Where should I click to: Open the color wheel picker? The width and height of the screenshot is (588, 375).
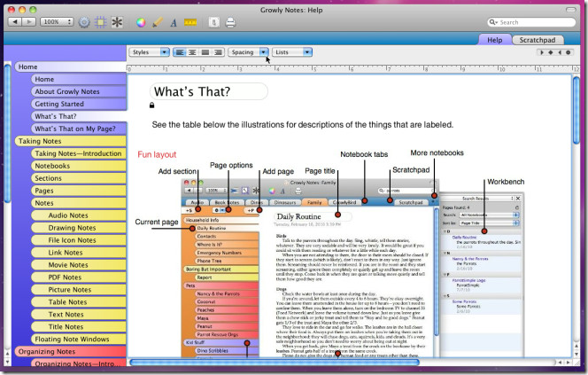click(141, 22)
